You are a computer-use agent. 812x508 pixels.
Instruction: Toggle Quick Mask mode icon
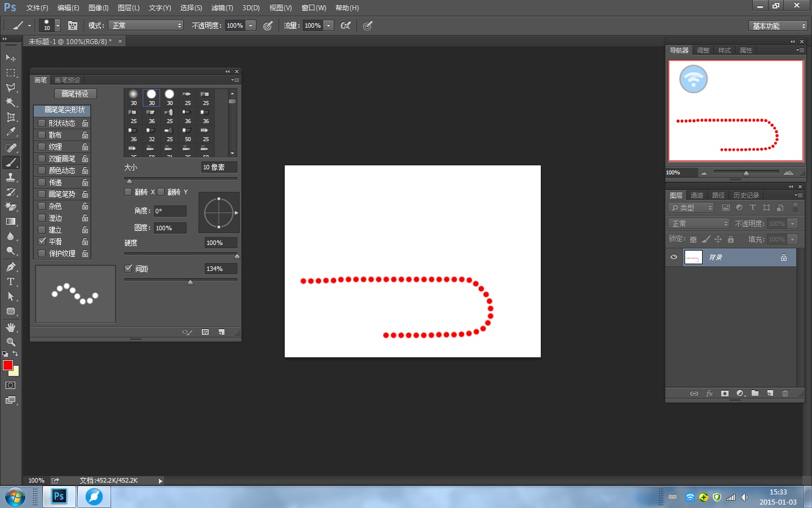11,386
